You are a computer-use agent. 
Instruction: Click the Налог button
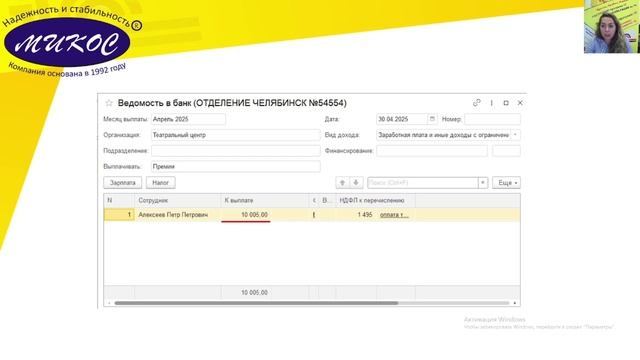(161, 182)
